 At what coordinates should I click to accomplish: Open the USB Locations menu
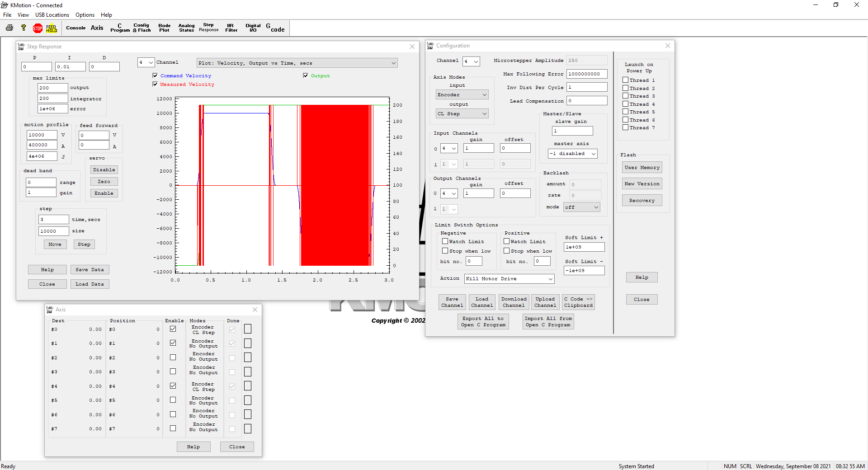tap(52, 15)
